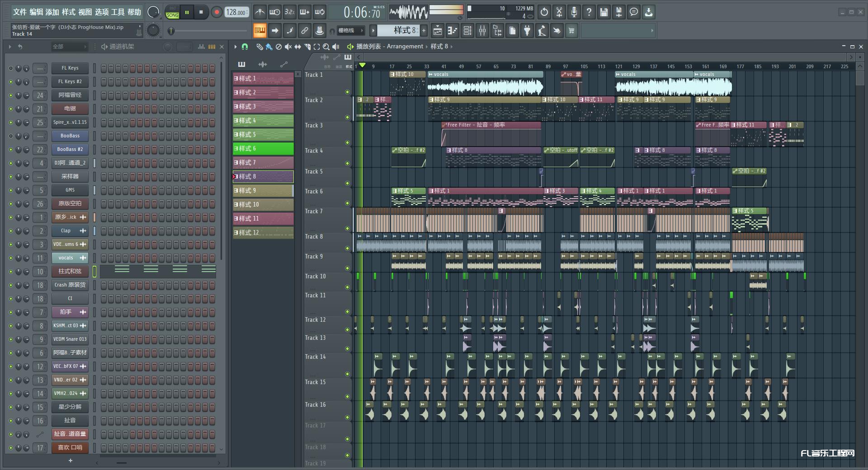Toggle overdub recording icon
The image size is (868, 470).
[305, 12]
